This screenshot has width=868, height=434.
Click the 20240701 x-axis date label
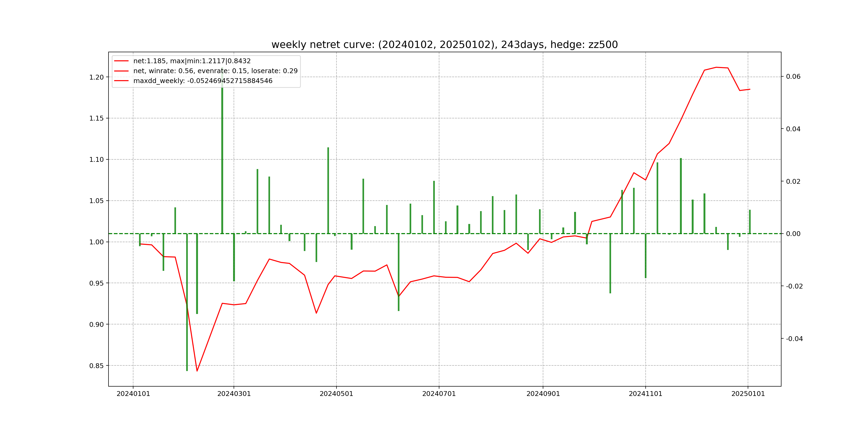click(439, 394)
